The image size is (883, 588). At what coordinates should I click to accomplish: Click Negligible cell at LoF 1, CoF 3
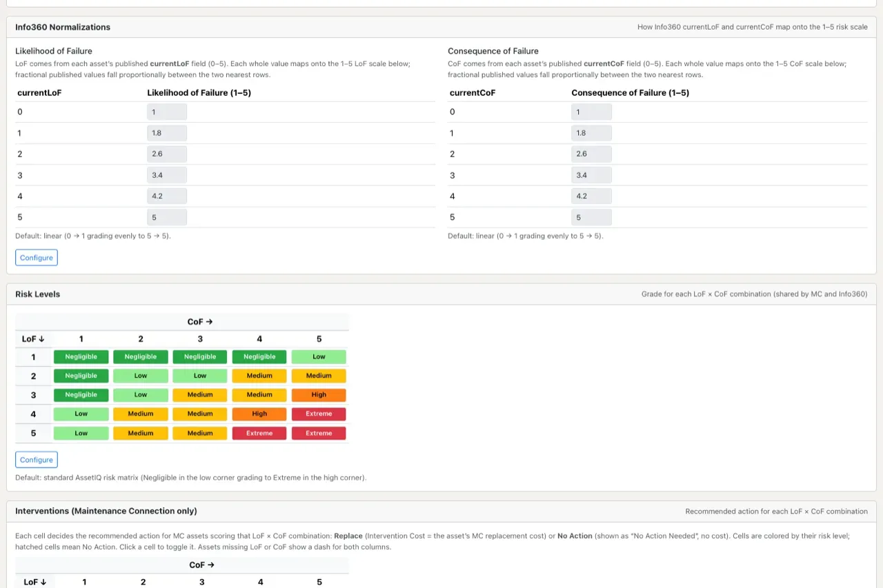coord(200,357)
